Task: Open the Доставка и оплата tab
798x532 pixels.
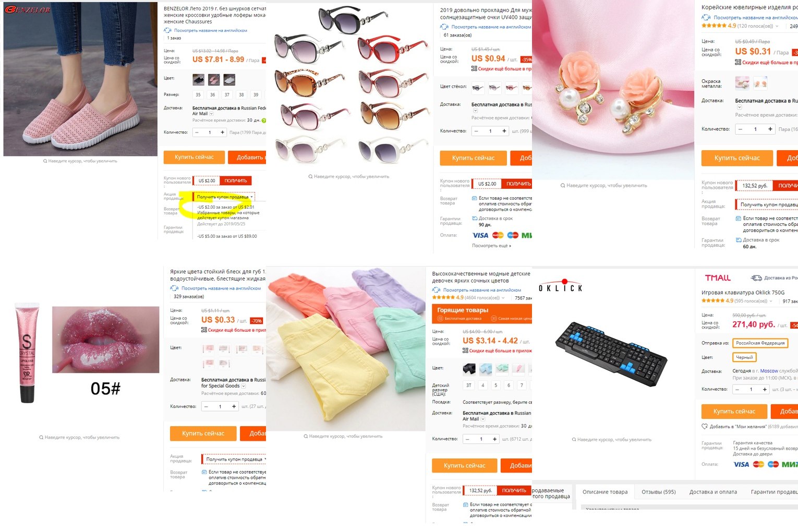Action: pos(713,492)
